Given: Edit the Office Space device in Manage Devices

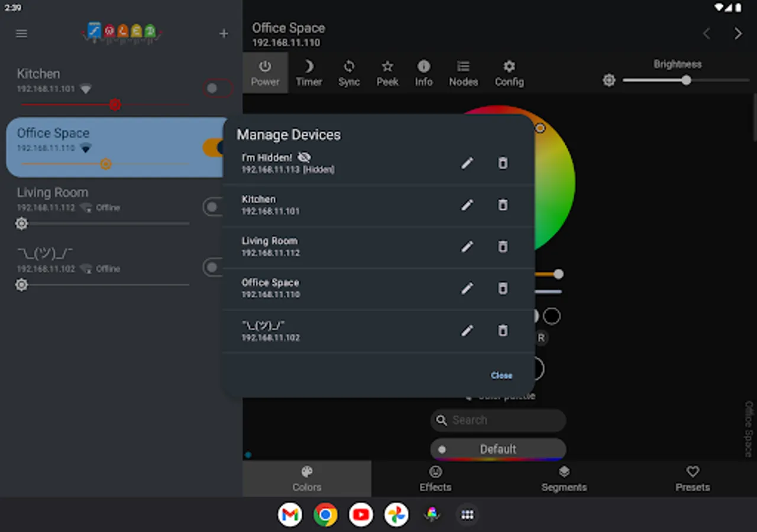Looking at the screenshot, I should tap(467, 288).
